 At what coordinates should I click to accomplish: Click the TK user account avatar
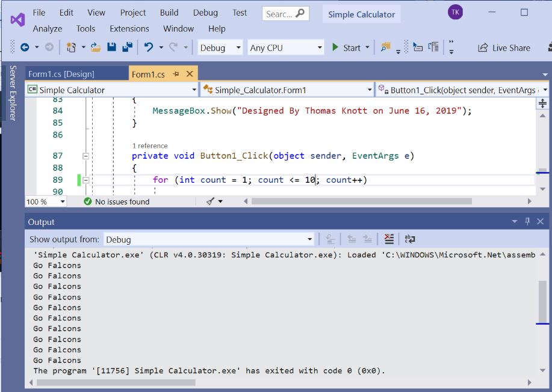(x=456, y=13)
